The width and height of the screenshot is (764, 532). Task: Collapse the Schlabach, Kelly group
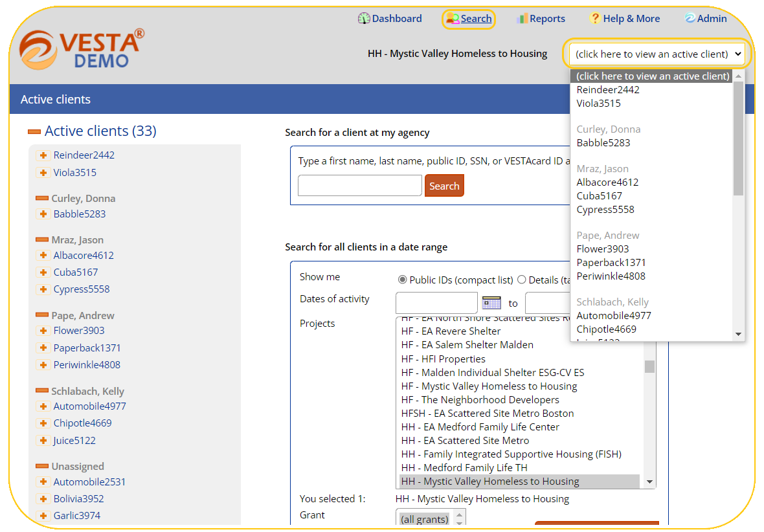coord(42,391)
